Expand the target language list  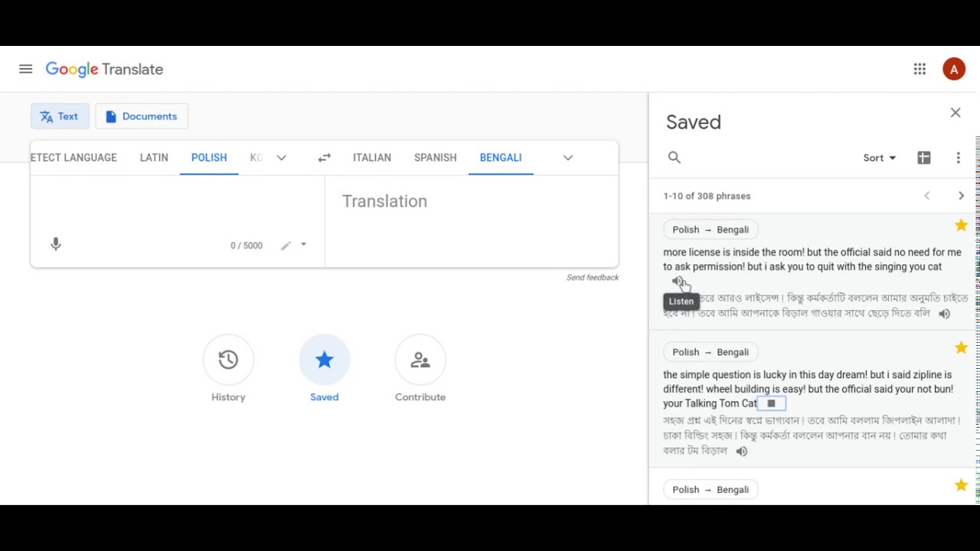(x=567, y=158)
